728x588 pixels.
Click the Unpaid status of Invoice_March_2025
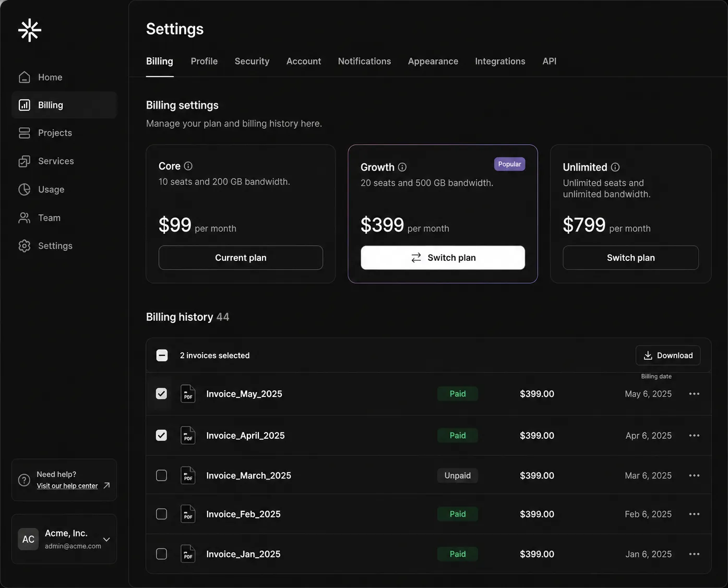458,475
